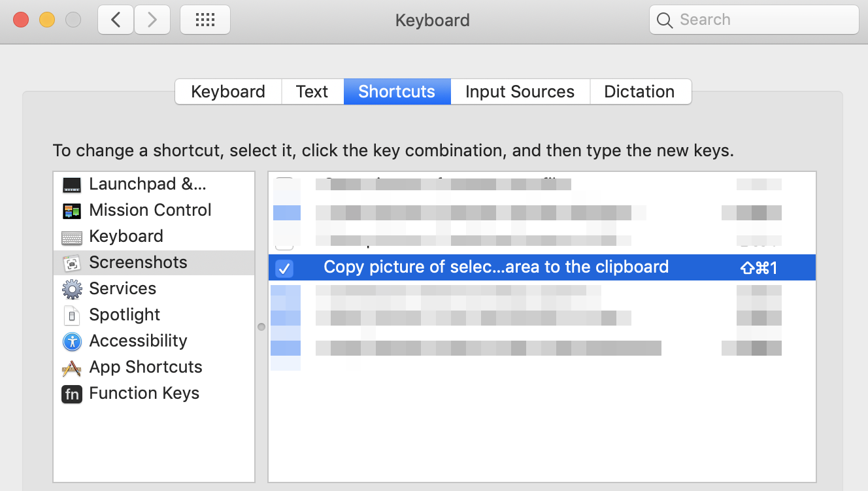
Task: Switch to the Input Sources tab
Action: click(x=520, y=92)
